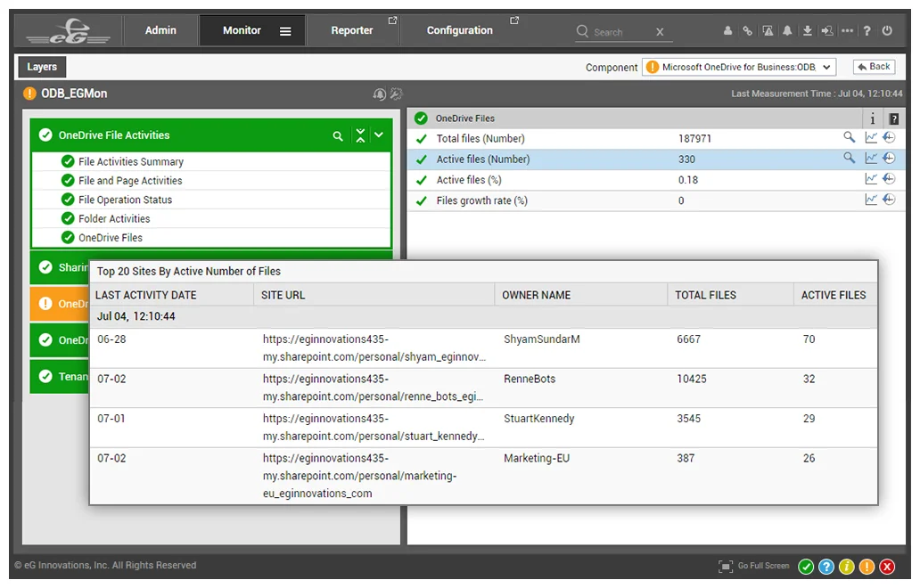Click the green normal status filter circle in footer
This screenshot has width=920, height=588.
click(806, 567)
